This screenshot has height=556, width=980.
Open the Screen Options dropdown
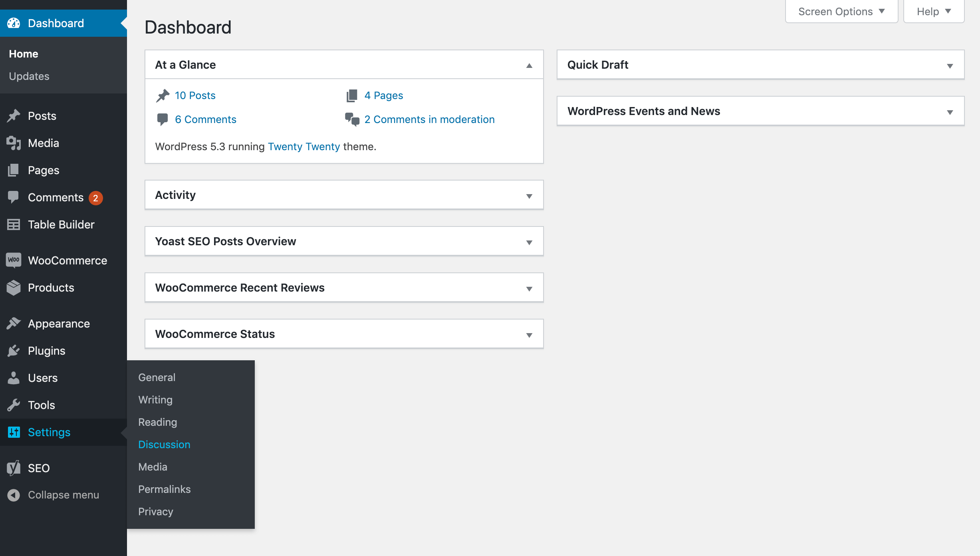[841, 12]
